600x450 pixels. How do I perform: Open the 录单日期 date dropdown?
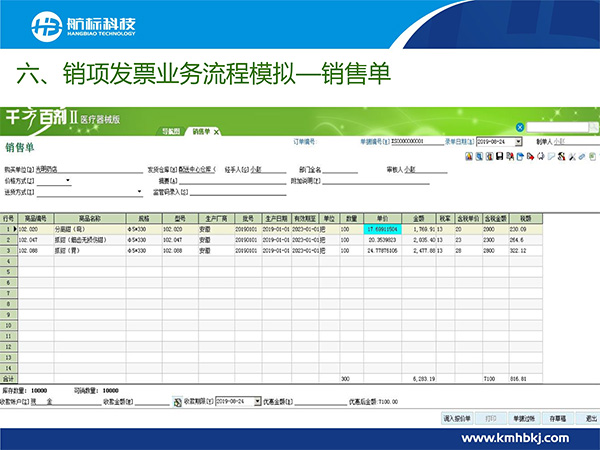(x=518, y=142)
